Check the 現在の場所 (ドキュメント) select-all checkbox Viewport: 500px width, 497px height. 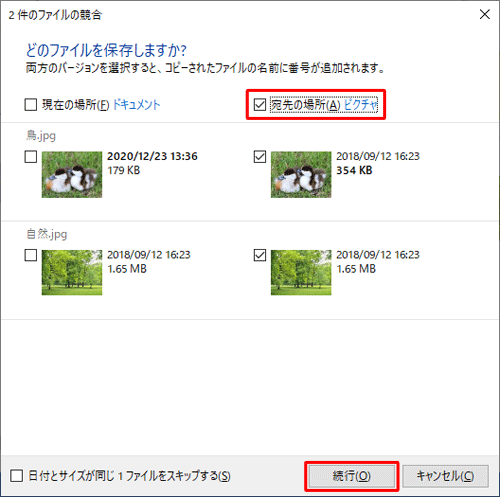click(31, 105)
